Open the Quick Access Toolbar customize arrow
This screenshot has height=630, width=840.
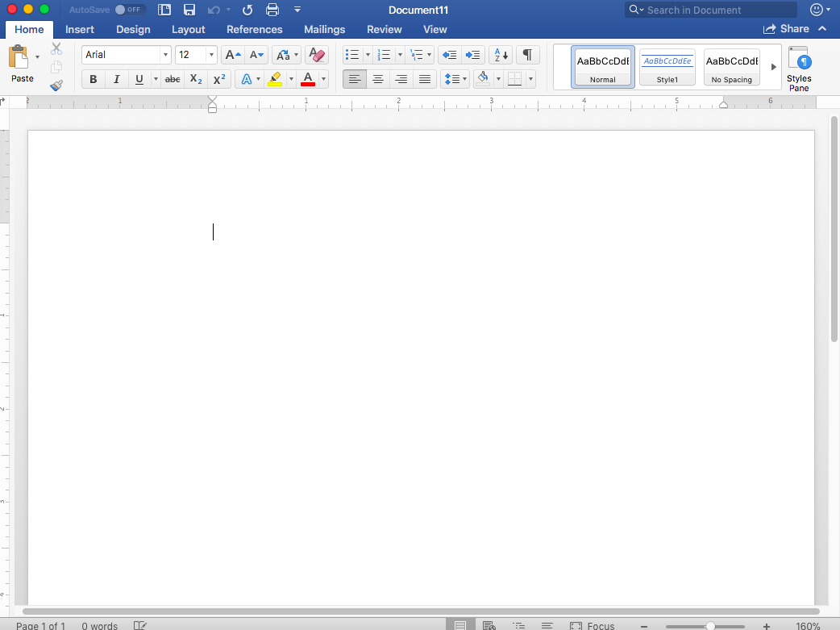(x=297, y=10)
